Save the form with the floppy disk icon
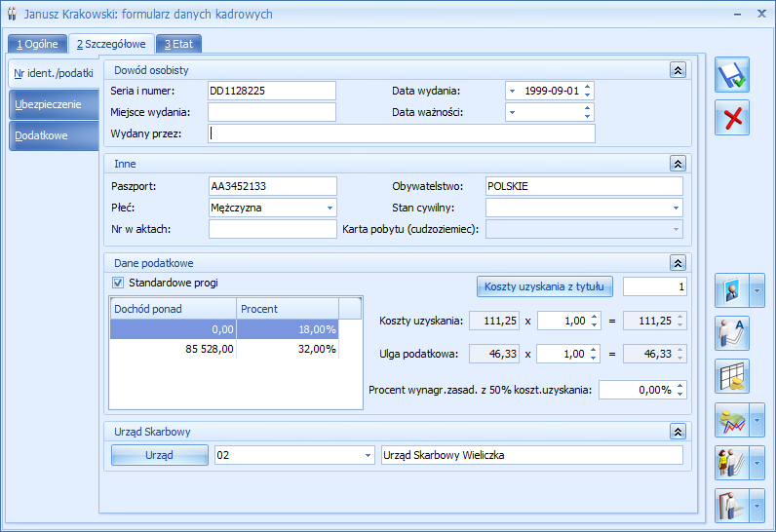 click(732, 75)
